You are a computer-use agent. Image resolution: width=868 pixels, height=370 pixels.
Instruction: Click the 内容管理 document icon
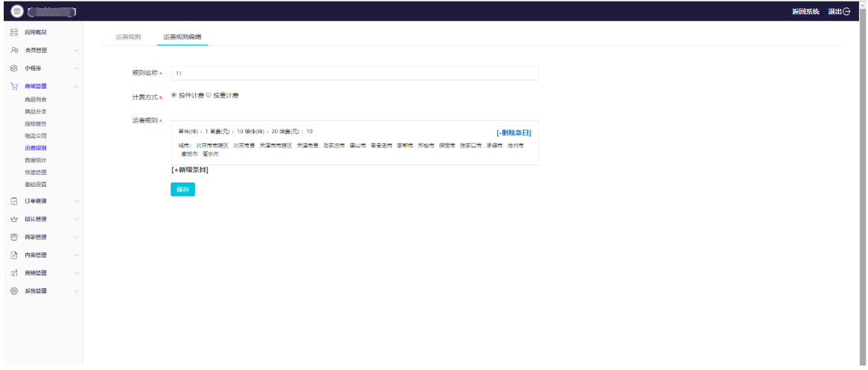point(14,255)
